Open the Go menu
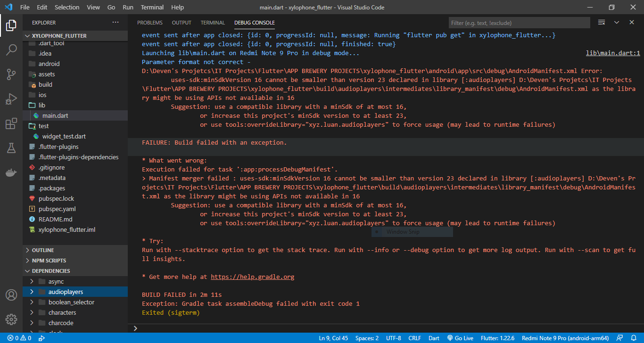 111,7
